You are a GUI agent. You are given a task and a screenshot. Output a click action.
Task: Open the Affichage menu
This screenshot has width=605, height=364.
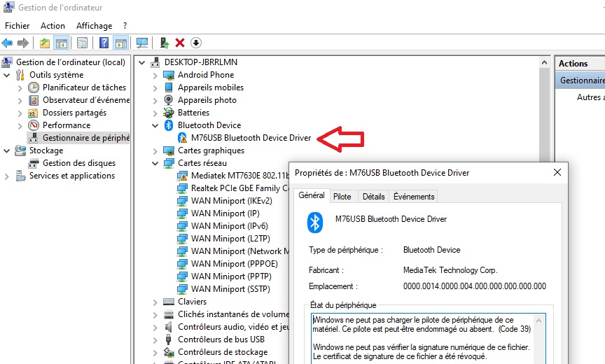click(x=94, y=26)
